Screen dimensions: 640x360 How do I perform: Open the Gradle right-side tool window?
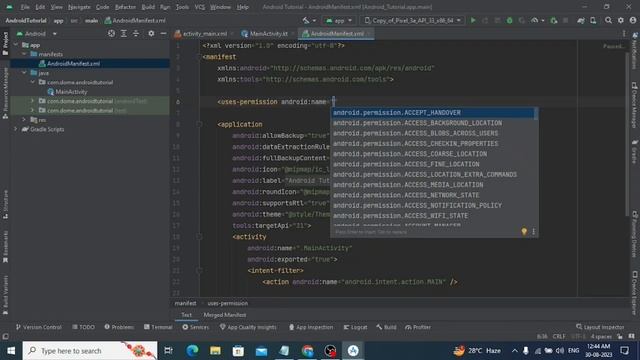click(634, 151)
